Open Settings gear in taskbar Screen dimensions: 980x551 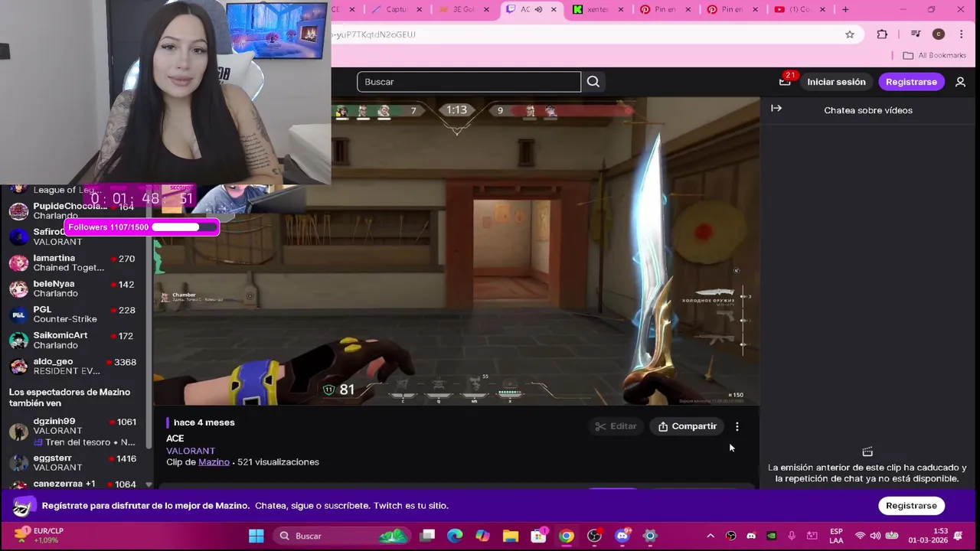650,536
